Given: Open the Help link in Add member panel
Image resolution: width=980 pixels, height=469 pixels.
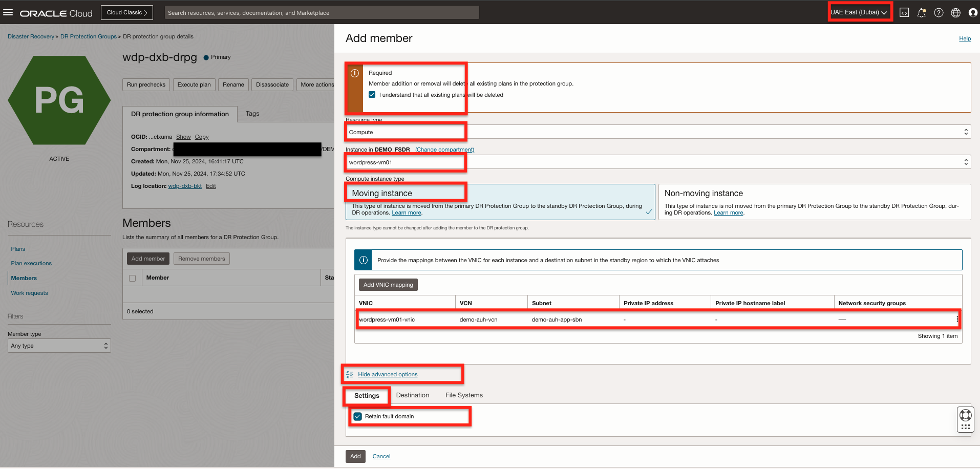Looking at the screenshot, I should click(x=965, y=38).
